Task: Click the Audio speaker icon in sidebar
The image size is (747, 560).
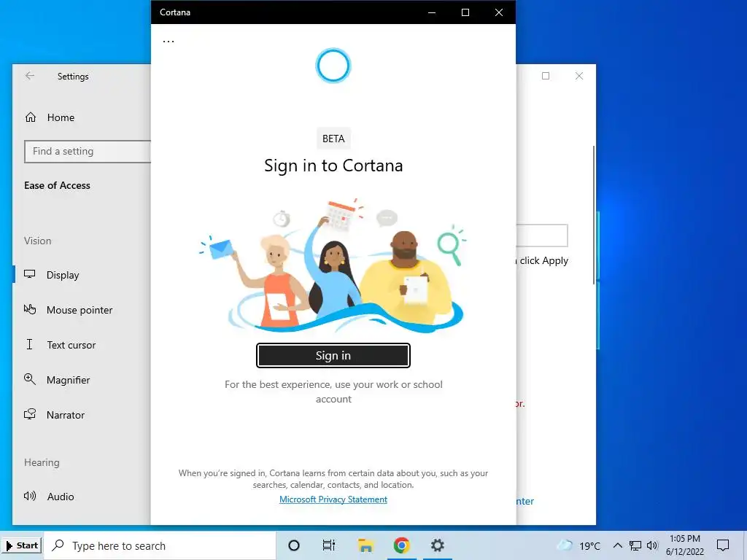Action: point(29,496)
